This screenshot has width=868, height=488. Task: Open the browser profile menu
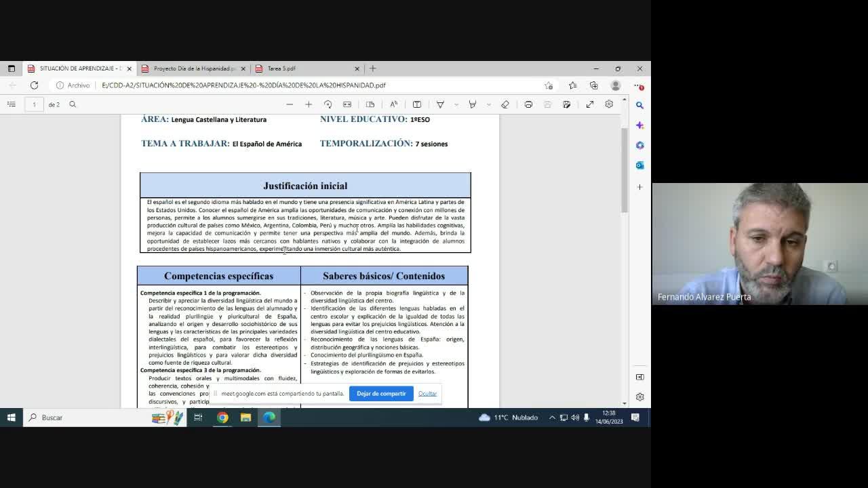pos(616,85)
